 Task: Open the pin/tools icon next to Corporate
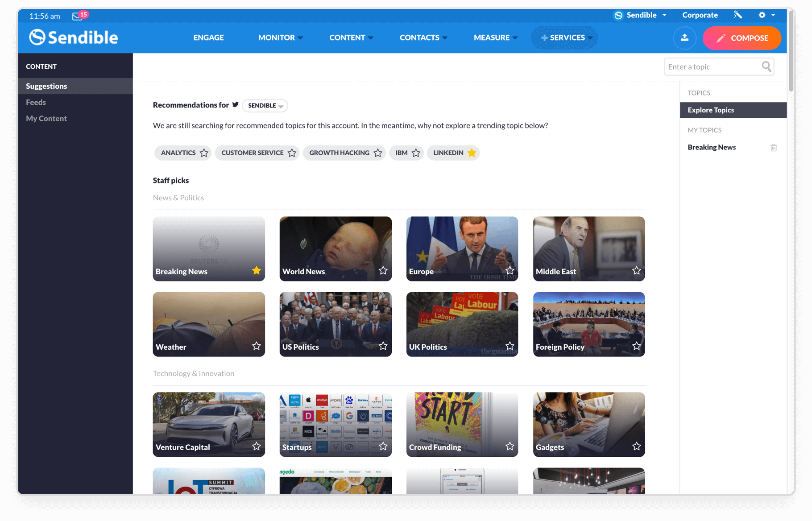coord(738,15)
